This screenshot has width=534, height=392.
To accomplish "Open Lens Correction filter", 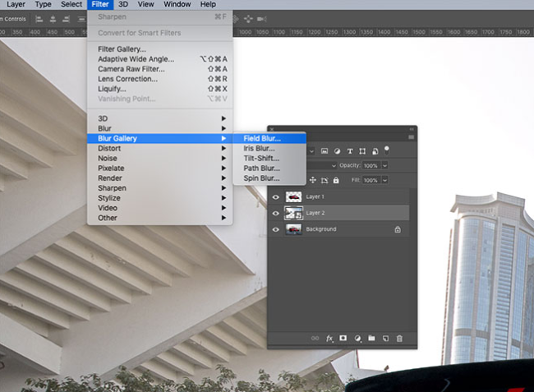I will (x=160, y=79).
